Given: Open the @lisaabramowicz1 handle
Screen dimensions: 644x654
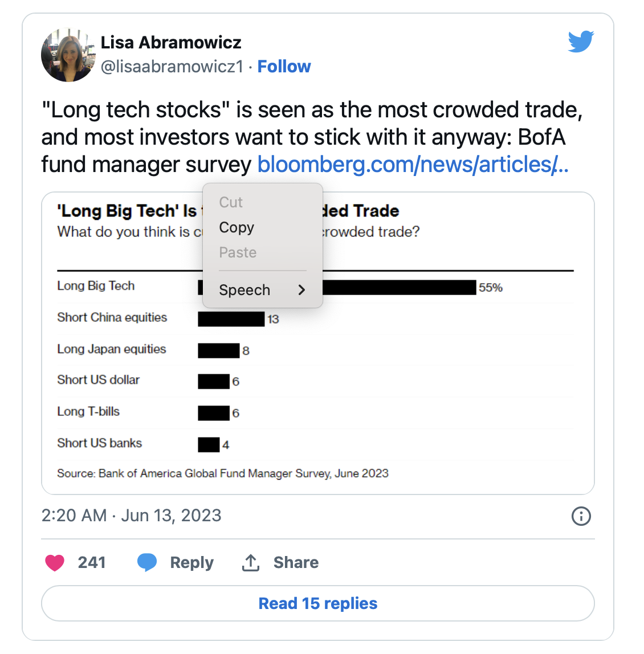Looking at the screenshot, I should pos(172,67).
